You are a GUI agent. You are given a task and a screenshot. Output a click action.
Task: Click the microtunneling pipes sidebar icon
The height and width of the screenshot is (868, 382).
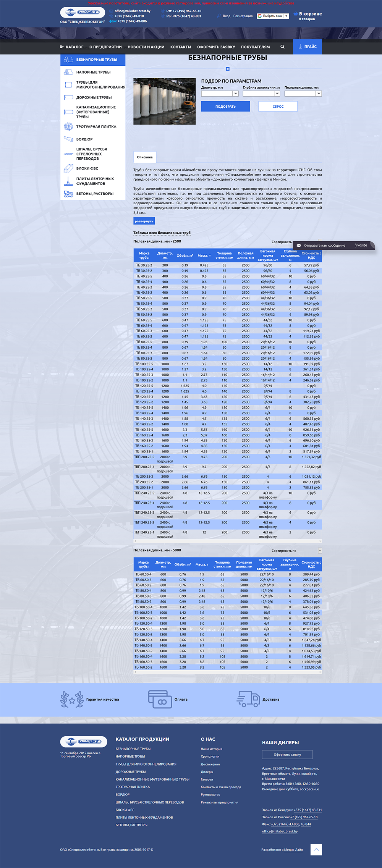pyautogui.click(x=68, y=85)
